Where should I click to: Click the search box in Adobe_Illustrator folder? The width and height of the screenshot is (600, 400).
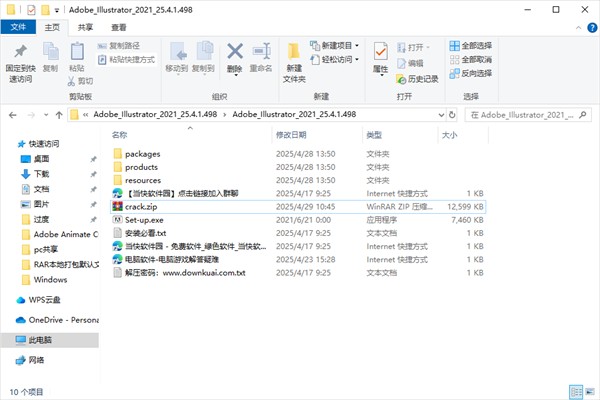530,115
